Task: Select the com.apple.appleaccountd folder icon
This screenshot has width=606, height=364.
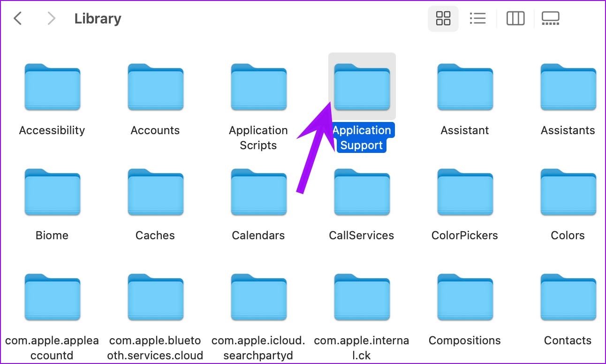Action: (52, 297)
